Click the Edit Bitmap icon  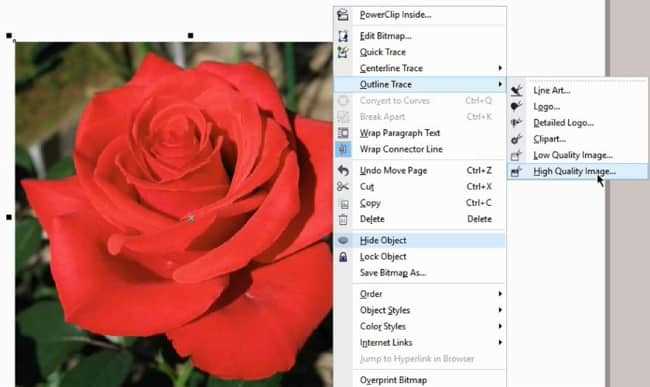343,36
